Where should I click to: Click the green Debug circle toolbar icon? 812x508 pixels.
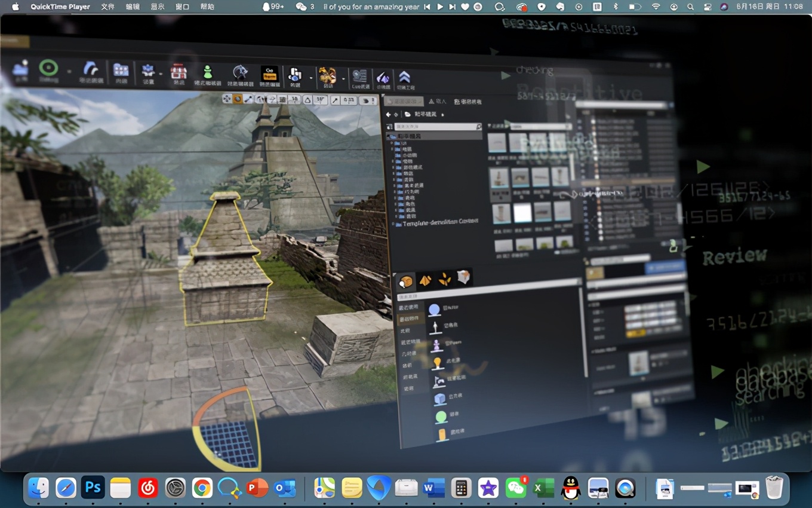point(48,69)
